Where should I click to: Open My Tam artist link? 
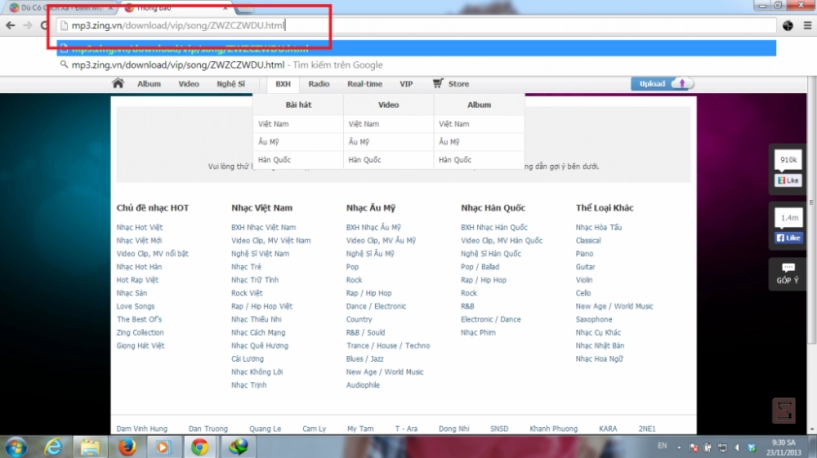point(361,429)
